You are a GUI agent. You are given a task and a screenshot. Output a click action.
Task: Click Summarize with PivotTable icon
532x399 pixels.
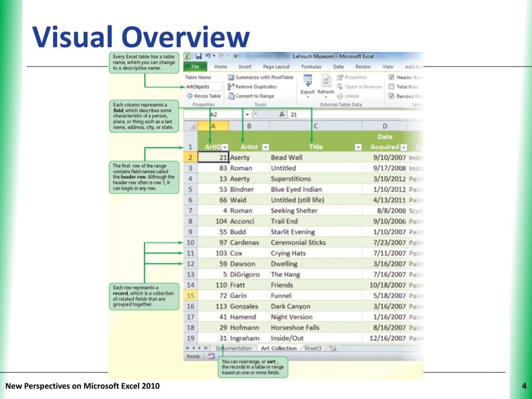click(x=231, y=77)
